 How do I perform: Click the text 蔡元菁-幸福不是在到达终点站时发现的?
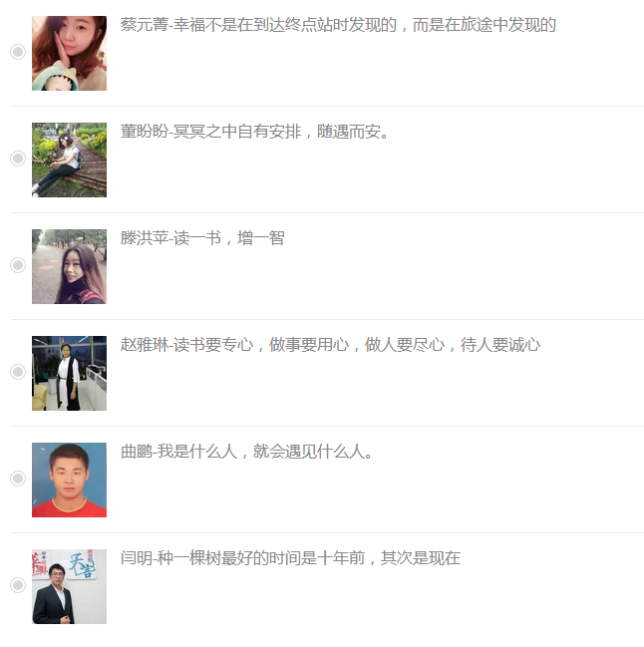(258, 25)
